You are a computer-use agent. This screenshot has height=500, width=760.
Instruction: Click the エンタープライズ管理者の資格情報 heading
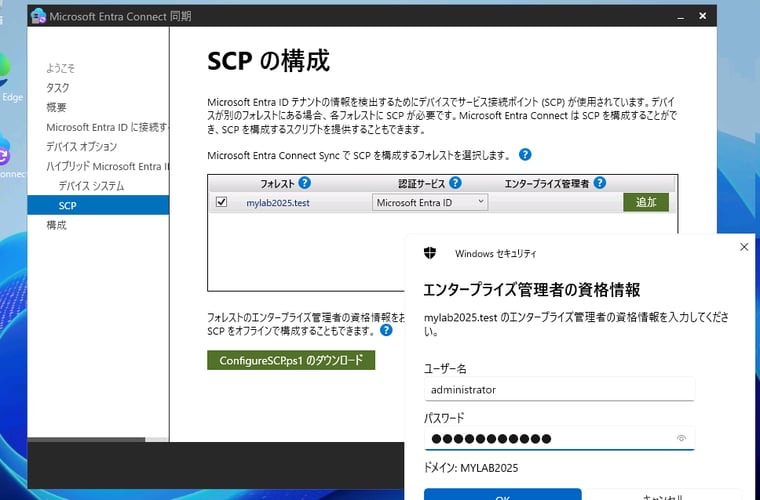532,290
